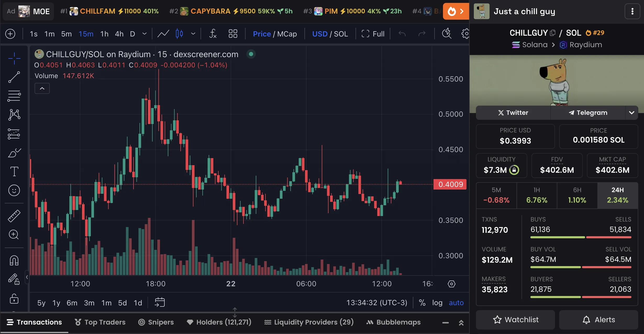
Task: Activate the zoom in tool
Action: click(x=14, y=234)
